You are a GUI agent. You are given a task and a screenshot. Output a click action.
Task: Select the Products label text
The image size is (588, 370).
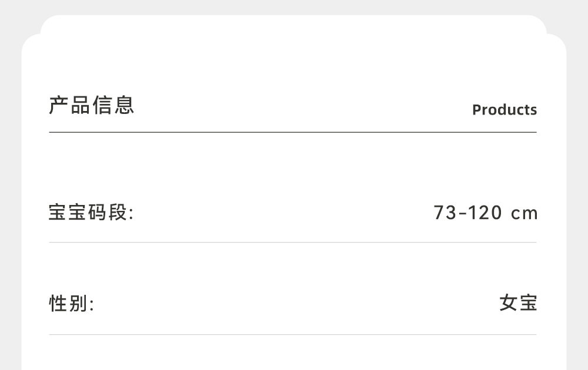click(x=505, y=110)
